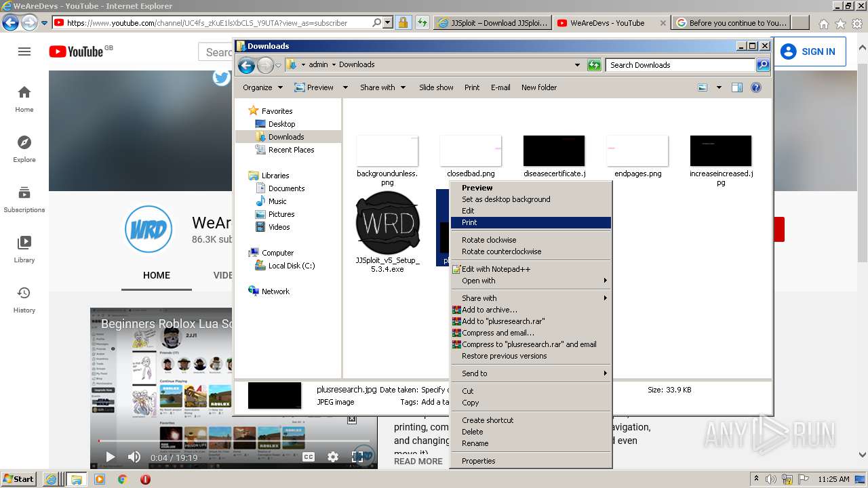The image size is (868, 488).
Task: Click the Search Downloads magnifier
Action: 763,65
